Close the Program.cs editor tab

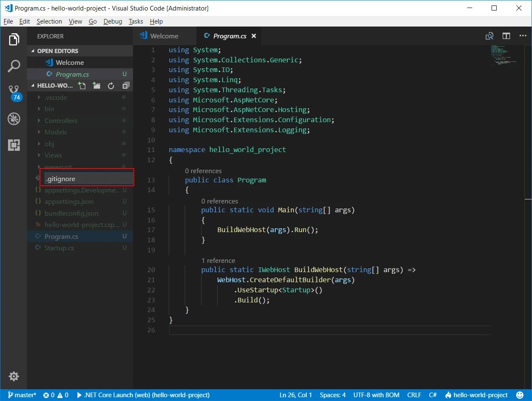coord(254,36)
